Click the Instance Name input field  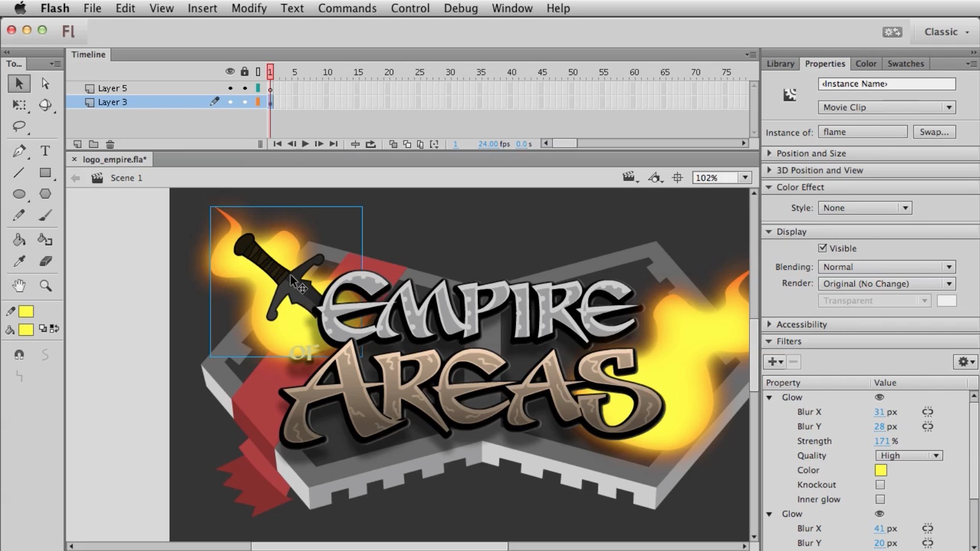tap(886, 84)
